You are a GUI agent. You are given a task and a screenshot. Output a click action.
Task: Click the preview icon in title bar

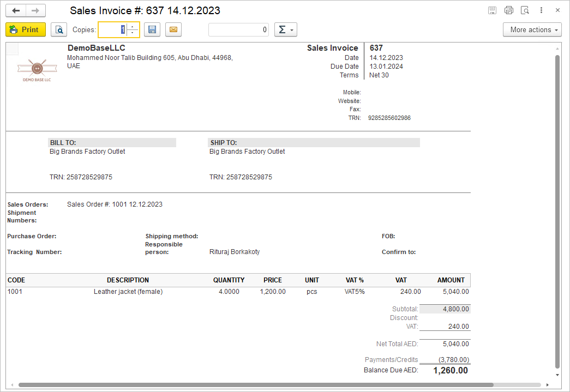pyautogui.click(x=525, y=10)
